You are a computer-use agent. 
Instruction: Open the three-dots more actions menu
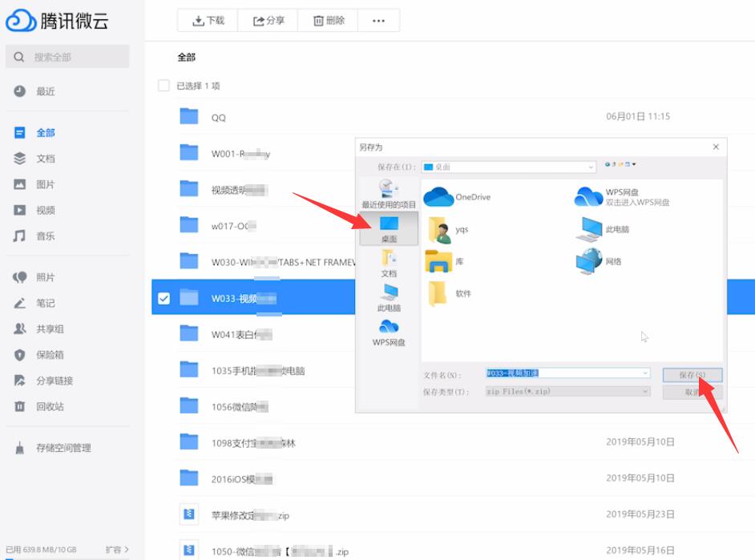point(378,21)
